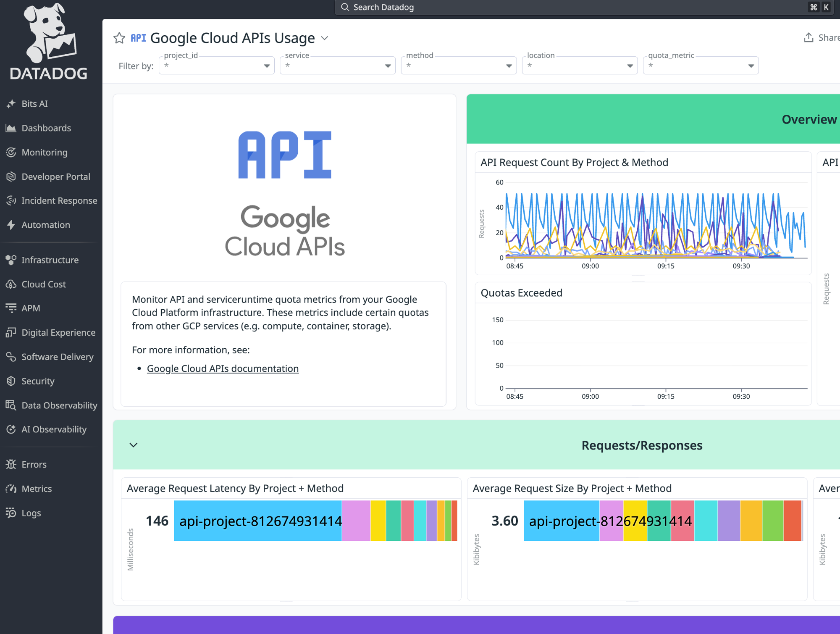The width and height of the screenshot is (840, 634).
Task: Click the Security shield icon
Action: 11,381
